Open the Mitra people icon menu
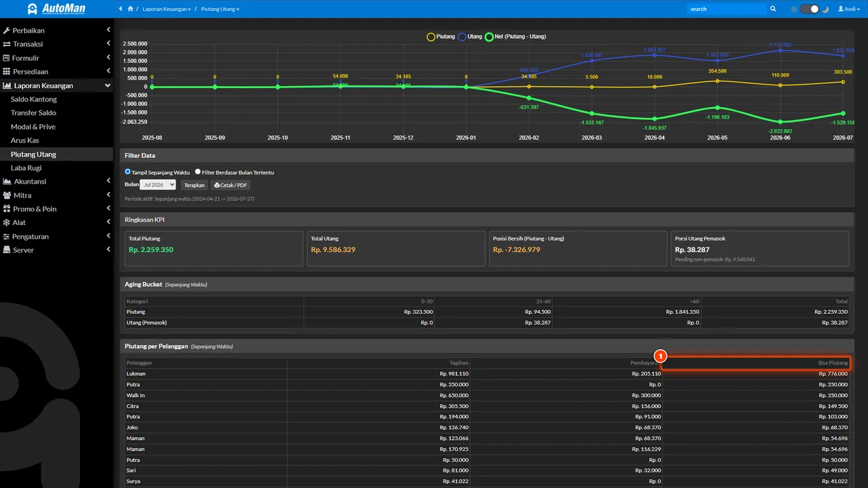The image size is (868, 488). point(56,195)
